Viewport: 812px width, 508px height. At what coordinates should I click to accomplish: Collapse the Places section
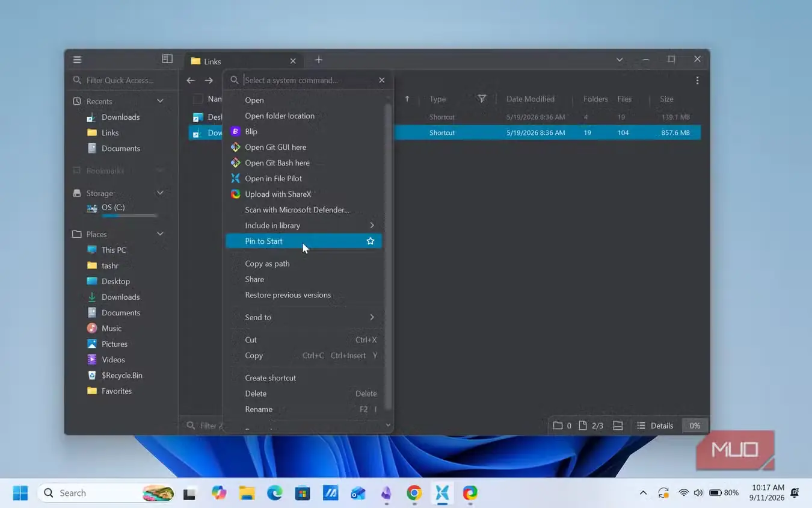(160, 234)
